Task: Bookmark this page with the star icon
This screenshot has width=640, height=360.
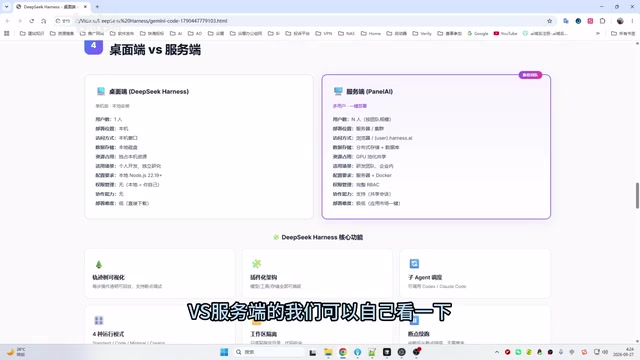Action: coord(549,21)
